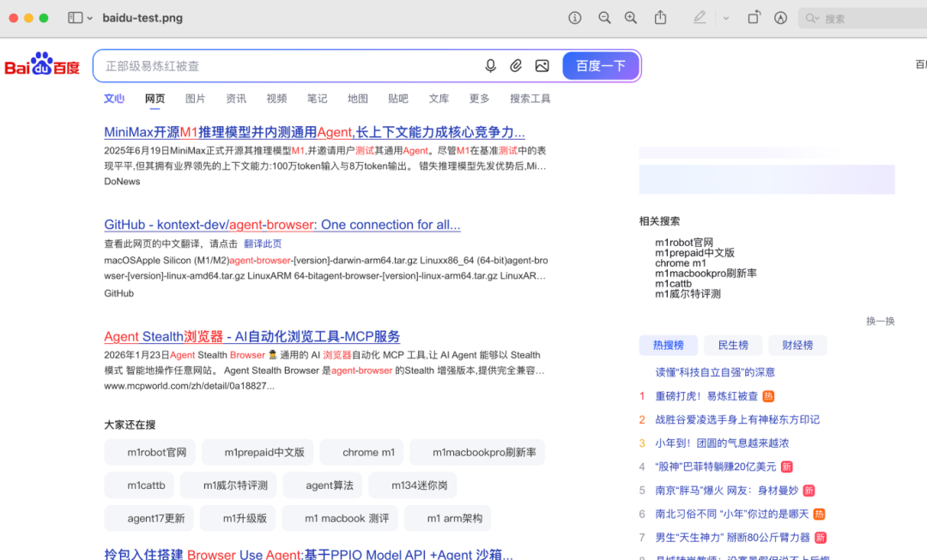Image resolution: width=927 pixels, height=560 pixels.
Task: Click the m1macbookpro刷新率 suggestion chip
Action: click(477, 452)
